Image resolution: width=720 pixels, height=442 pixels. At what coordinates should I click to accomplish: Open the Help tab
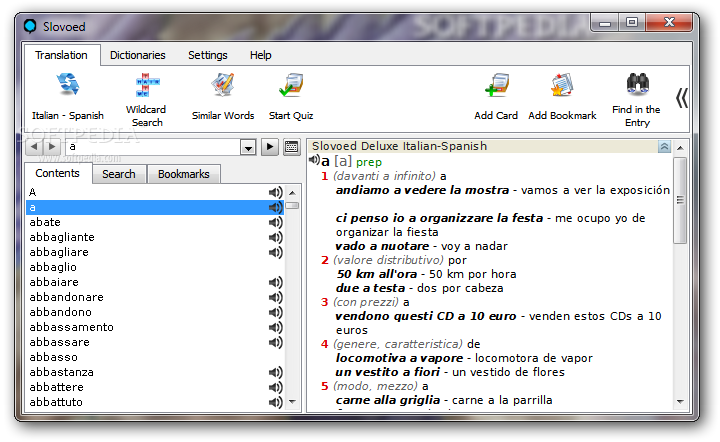(260, 55)
